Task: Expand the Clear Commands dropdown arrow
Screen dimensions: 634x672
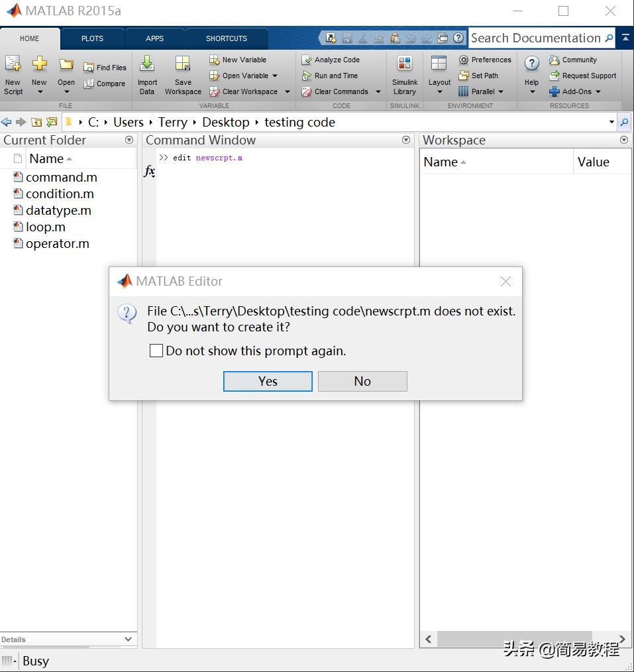Action: tap(378, 91)
